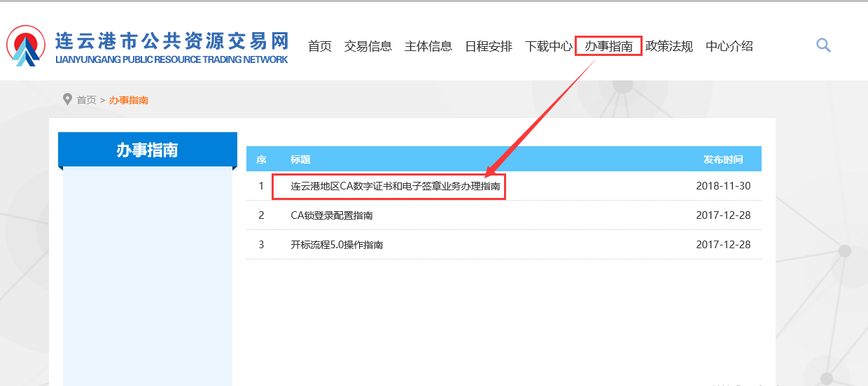Click row number 2 in the list
868x386 pixels.
coord(261,215)
